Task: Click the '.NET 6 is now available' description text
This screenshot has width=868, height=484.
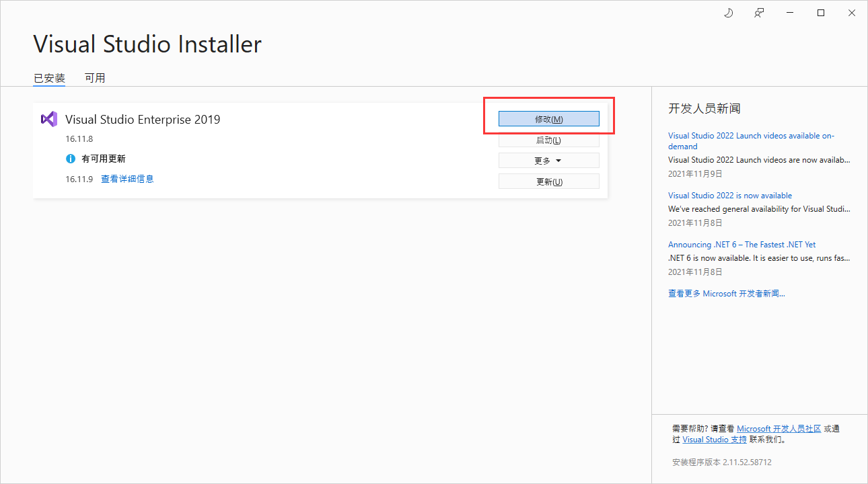Action: (x=759, y=258)
